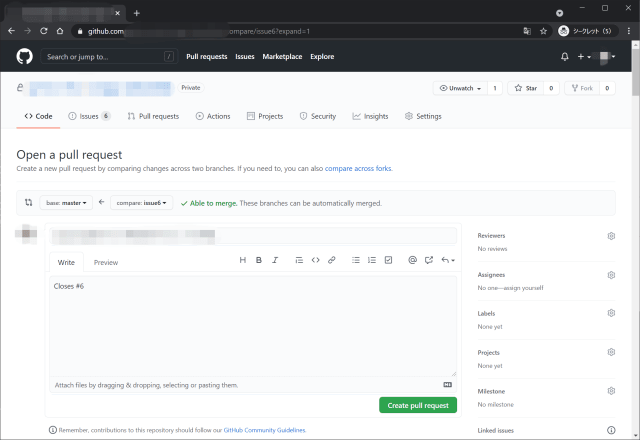
Task: Click the translate page icon
Action: pyautogui.click(x=527, y=31)
